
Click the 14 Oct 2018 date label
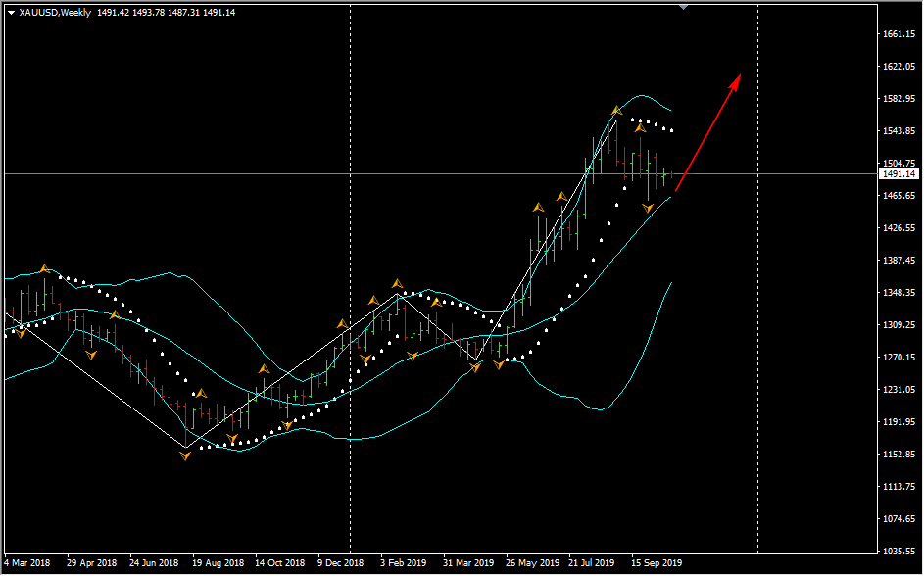pyautogui.click(x=280, y=563)
